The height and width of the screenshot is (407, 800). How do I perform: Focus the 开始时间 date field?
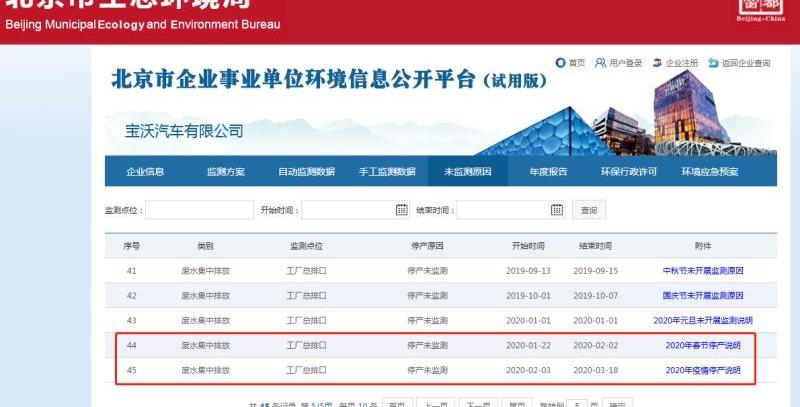[355, 210]
